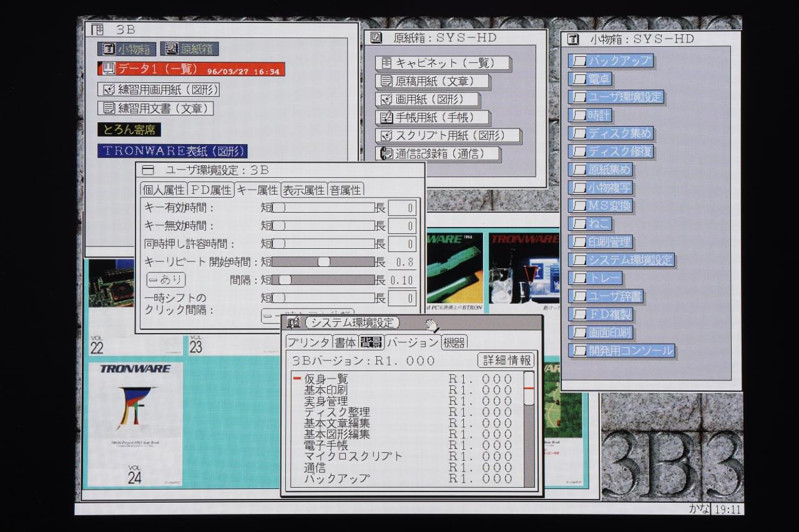Click the 小物箱 item in the 3B window
799x532 pixels.
tap(127, 49)
